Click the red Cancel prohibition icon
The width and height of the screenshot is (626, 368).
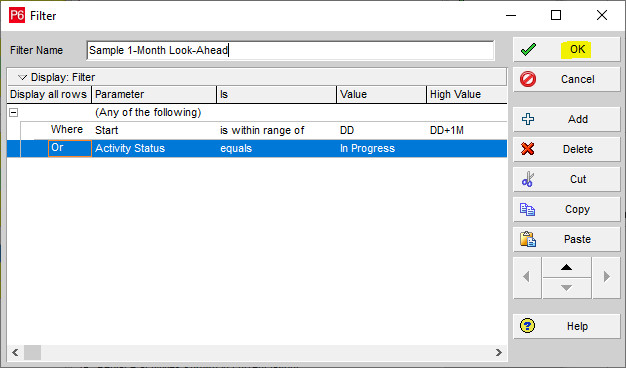tap(528, 79)
